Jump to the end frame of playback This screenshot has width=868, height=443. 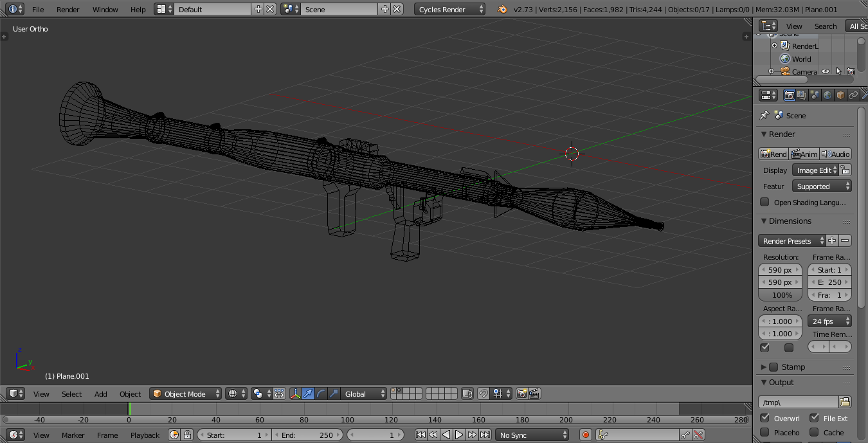[x=485, y=435]
